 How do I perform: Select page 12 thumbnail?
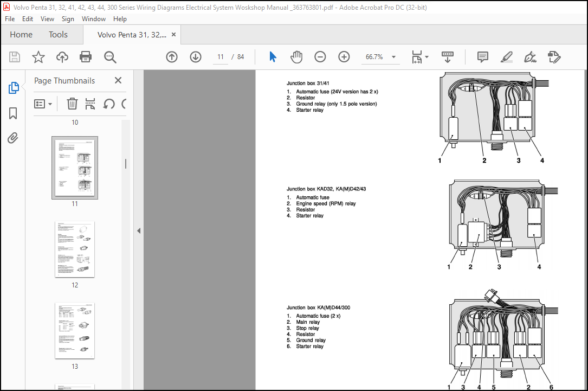point(75,249)
